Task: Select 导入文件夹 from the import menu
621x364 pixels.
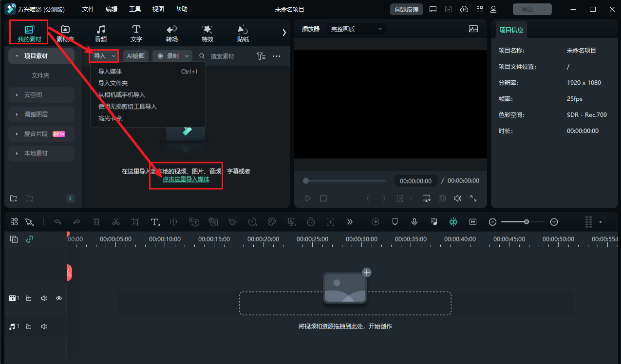Action: [x=113, y=83]
